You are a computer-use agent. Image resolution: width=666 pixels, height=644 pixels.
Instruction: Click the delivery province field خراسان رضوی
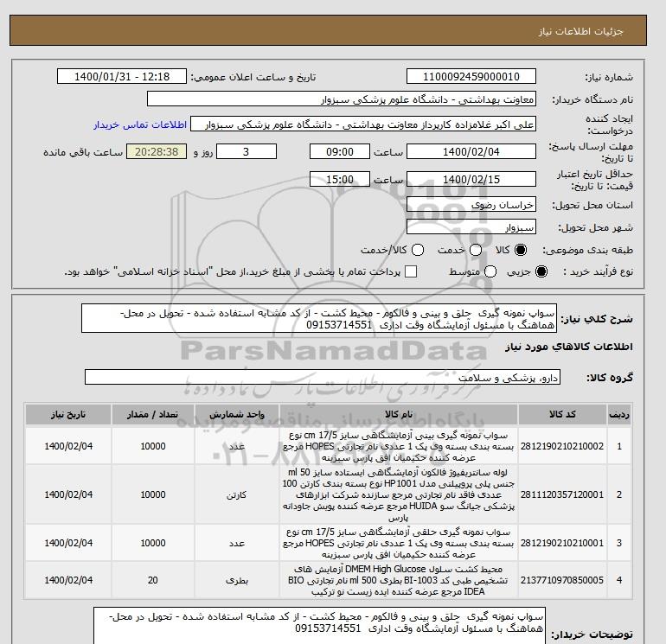(x=471, y=205)
